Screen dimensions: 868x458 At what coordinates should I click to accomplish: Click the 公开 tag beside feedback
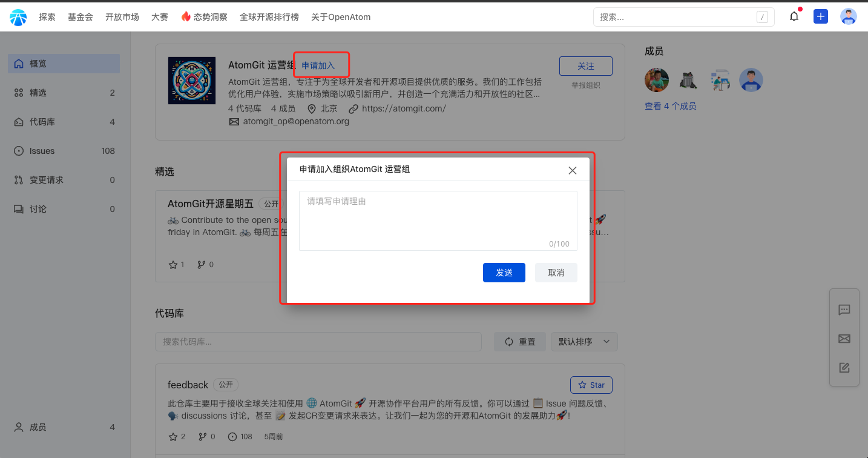[226, 385]
